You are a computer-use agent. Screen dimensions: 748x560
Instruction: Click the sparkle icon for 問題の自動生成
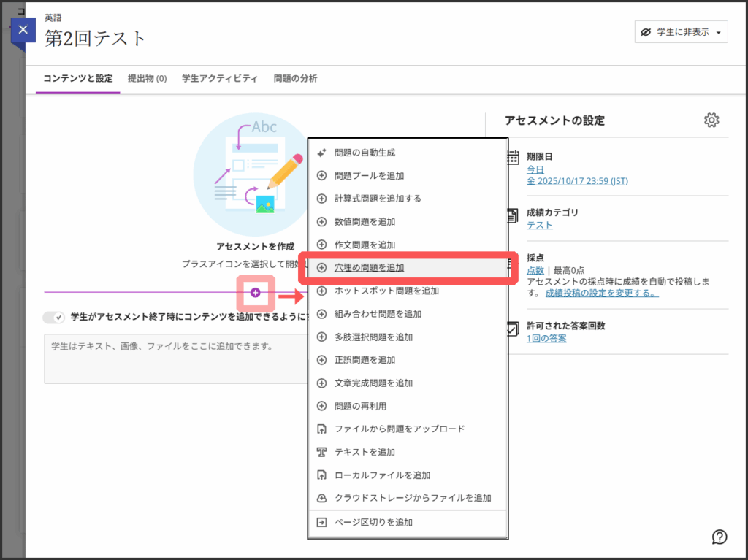(x=321, y=153)
